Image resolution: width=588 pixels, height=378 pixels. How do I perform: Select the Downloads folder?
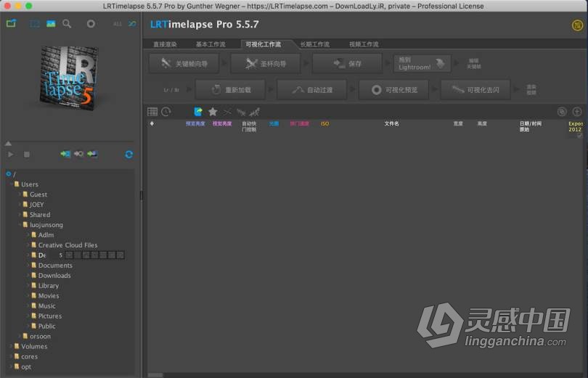[x=54, y=276]
